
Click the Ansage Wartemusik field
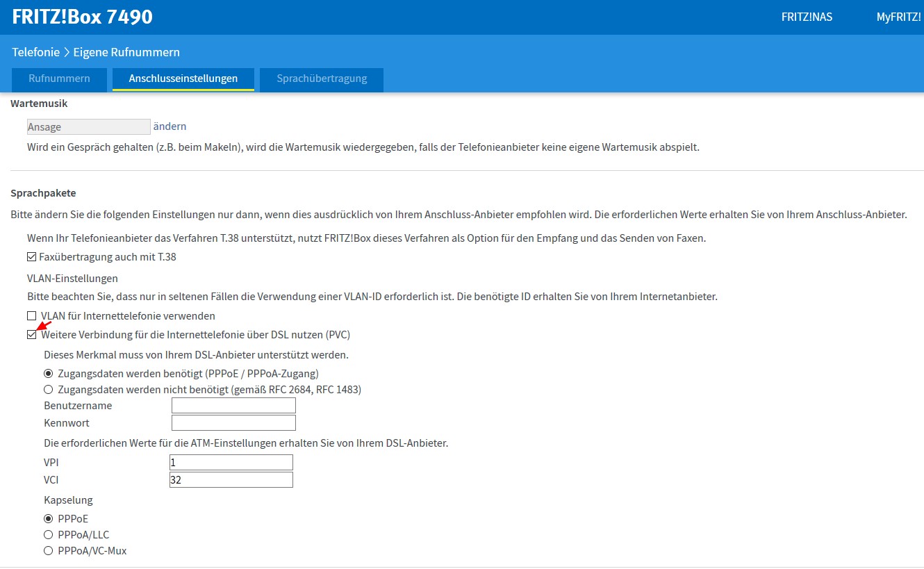(88, 126)
